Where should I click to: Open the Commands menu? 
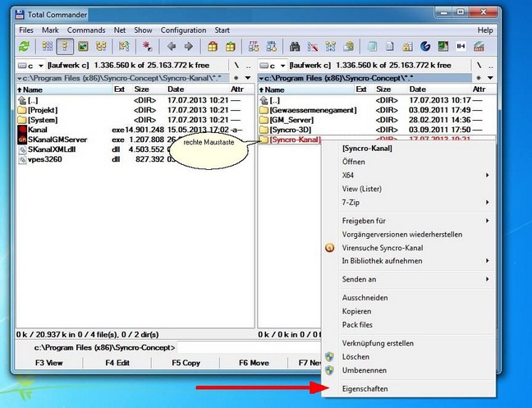coord(86,30)
